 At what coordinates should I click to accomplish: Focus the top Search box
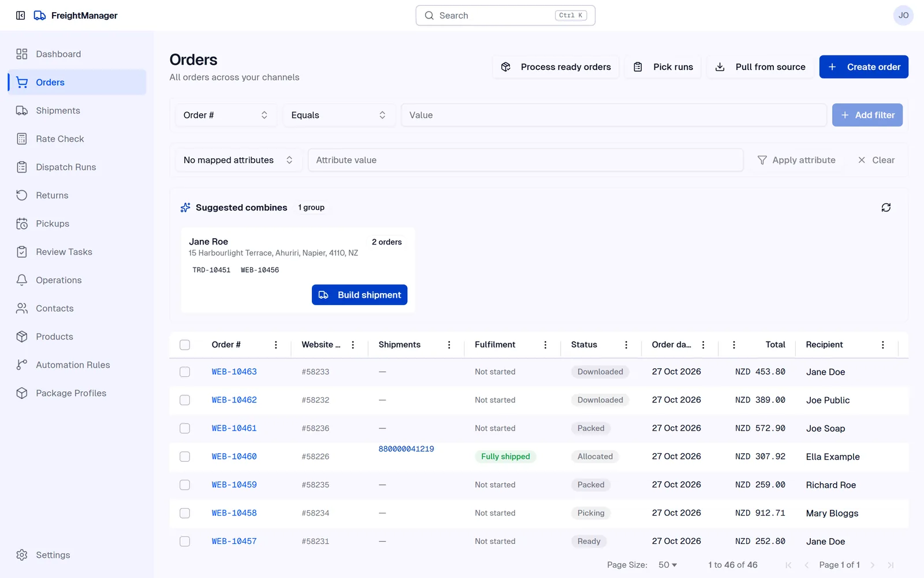tap(505, 16)
